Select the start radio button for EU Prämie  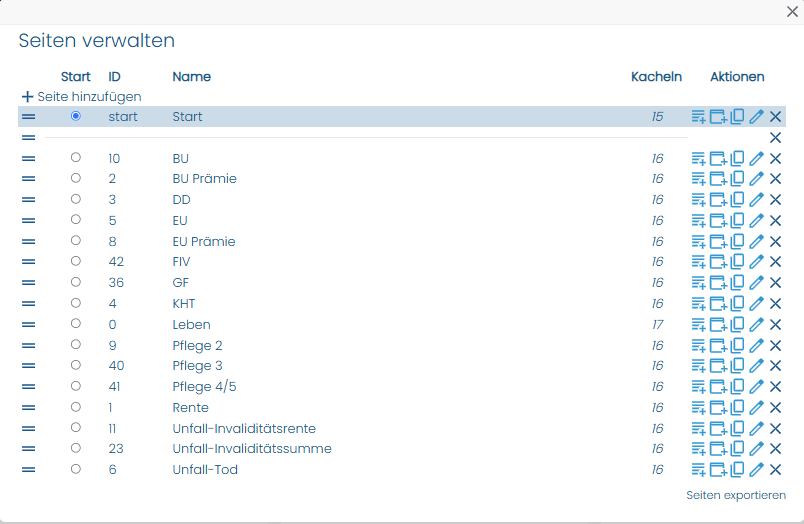76,240
